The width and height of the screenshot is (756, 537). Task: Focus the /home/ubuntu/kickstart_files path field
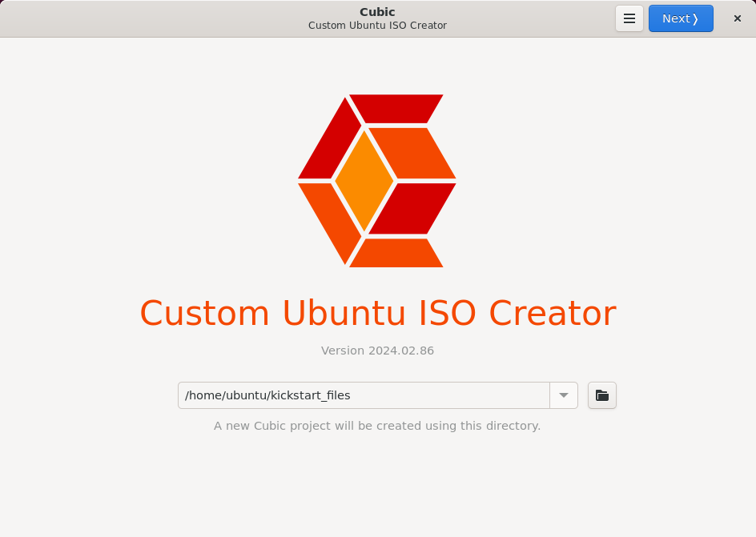click(364, 395)
